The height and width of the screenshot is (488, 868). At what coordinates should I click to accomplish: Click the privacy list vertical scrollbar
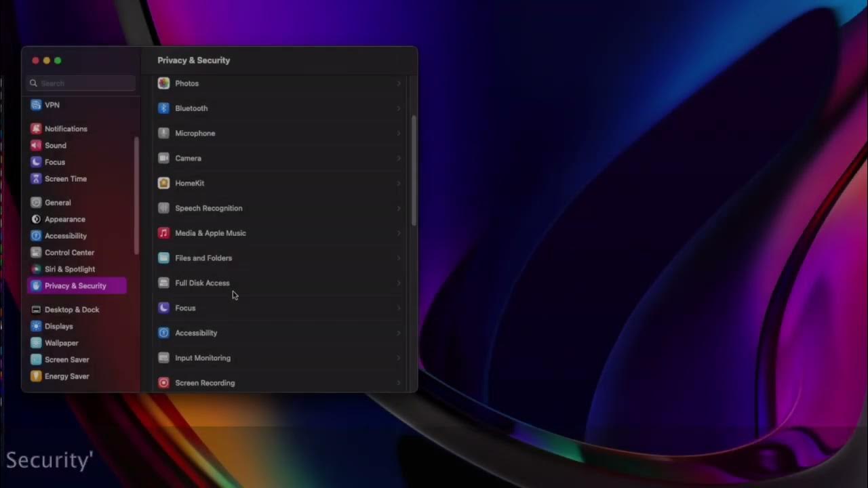tap(414, 171)
